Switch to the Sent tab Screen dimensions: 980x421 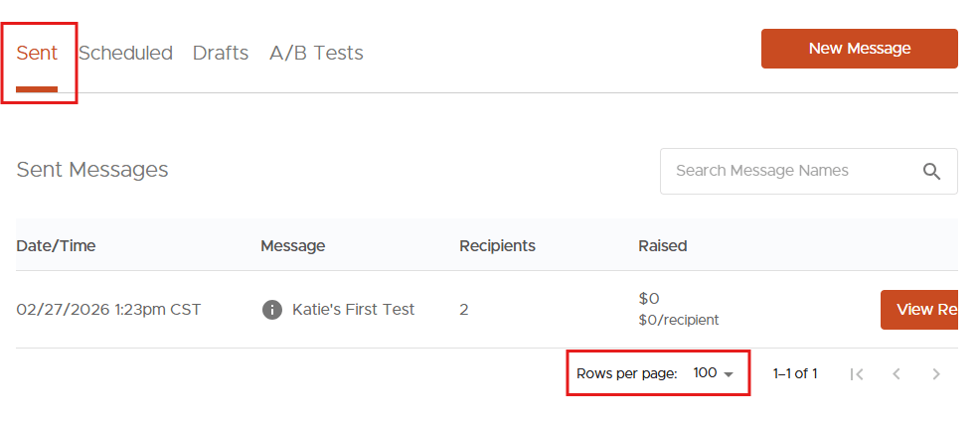tap(37, 53)
